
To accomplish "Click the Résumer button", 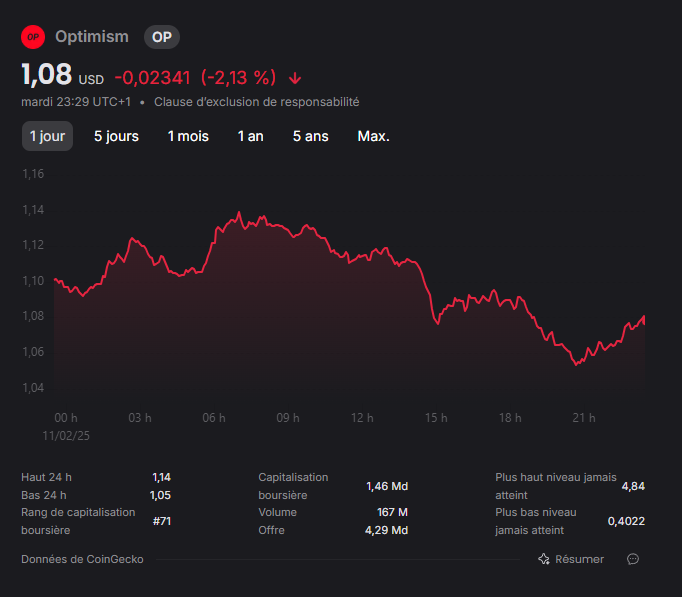I will 571,559.
